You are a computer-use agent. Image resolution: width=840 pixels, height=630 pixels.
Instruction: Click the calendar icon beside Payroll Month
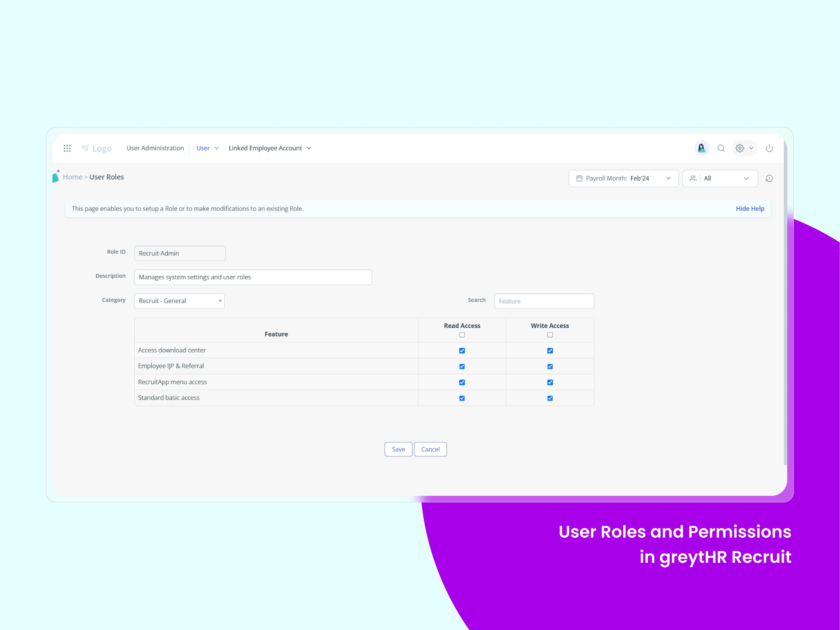(579, 178)
